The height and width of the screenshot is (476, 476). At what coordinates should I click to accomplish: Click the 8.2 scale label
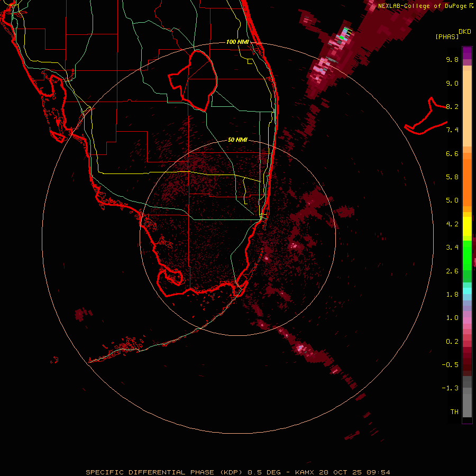(452, 106)
